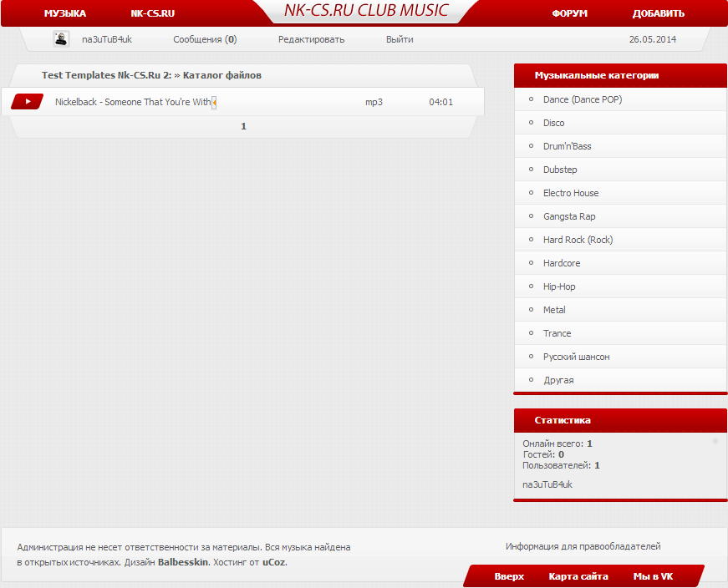Play the Nickelback track with red play button
The image size is (728, 588).
coord(28,101)
